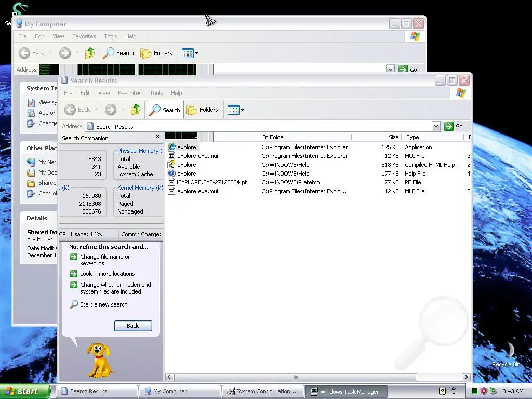Viewport: 532px width, 399px height.
Task: Click Back arrow in My Computer toolbar
Action: pyautogui.click(x=24, y=53)
